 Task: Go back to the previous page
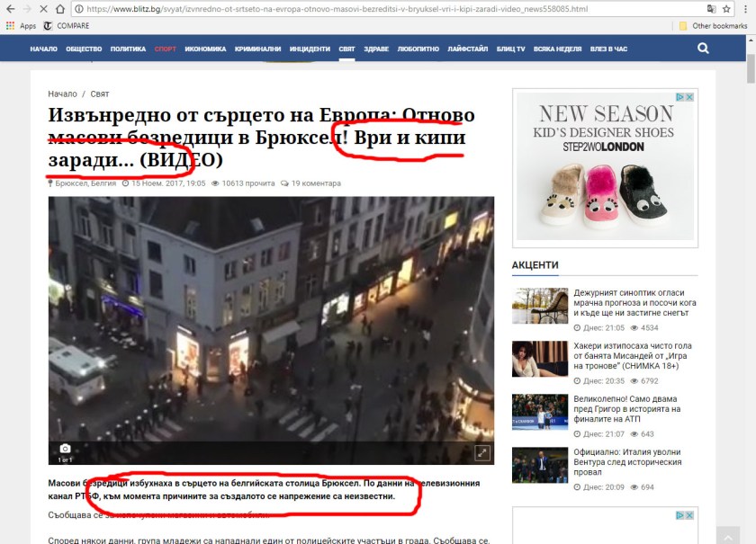click(9, 9)
